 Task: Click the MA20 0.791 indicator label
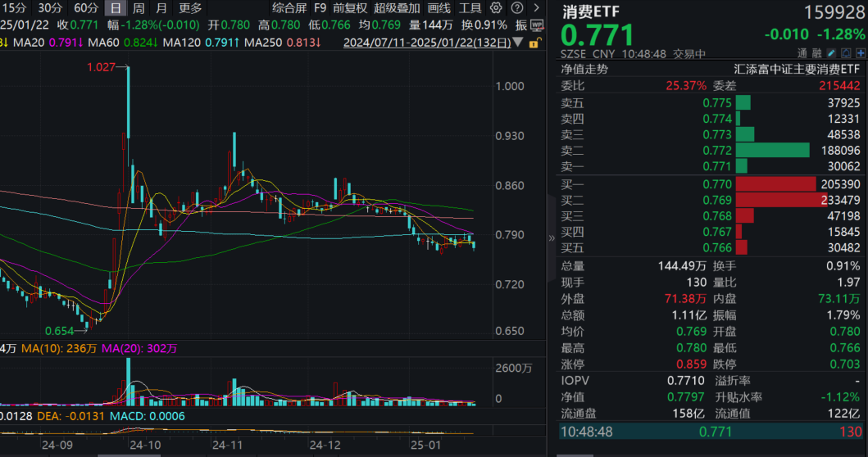[x=48, y=43]
